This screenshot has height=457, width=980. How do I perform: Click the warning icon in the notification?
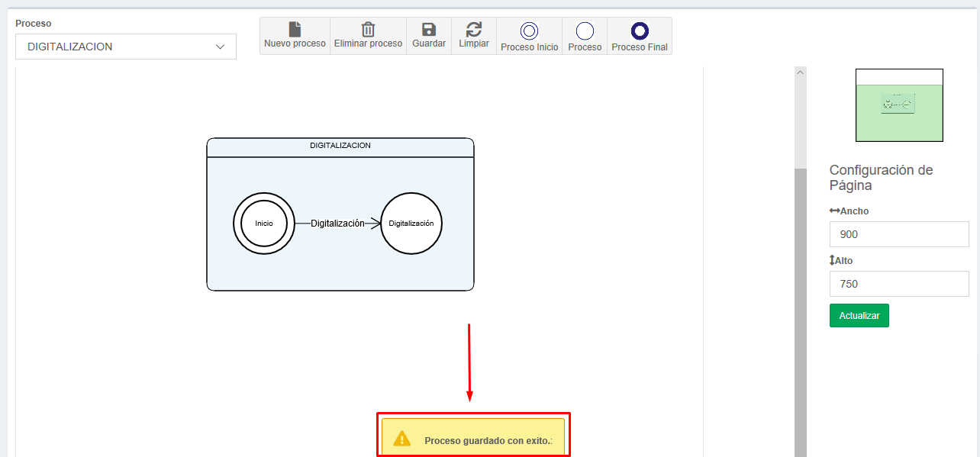[401, 439]
